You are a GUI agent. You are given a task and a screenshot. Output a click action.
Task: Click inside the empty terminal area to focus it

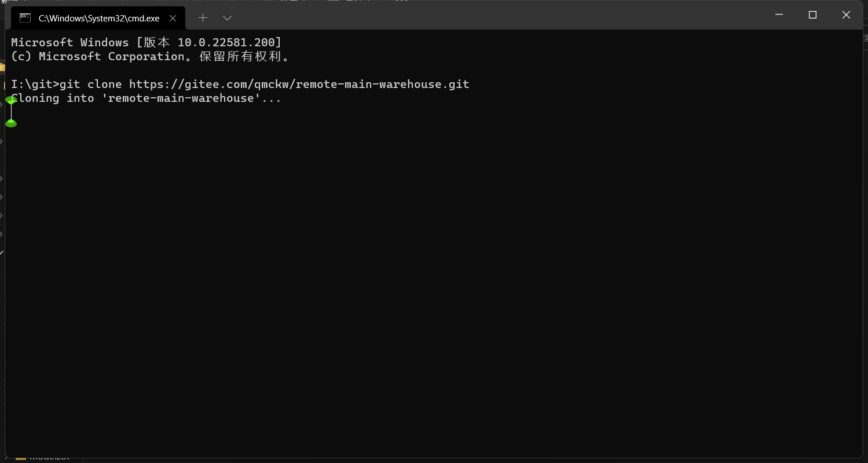[x=405, y=260]
